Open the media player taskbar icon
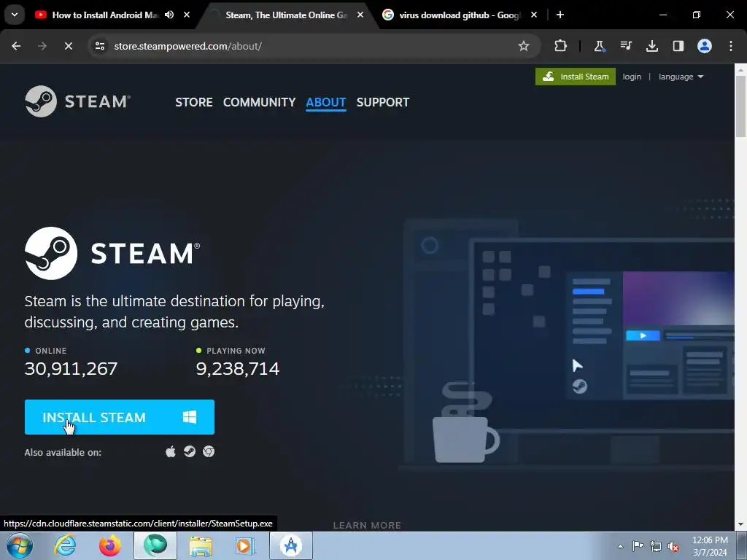This screenshot has height=560, width=747. (245, 545)
